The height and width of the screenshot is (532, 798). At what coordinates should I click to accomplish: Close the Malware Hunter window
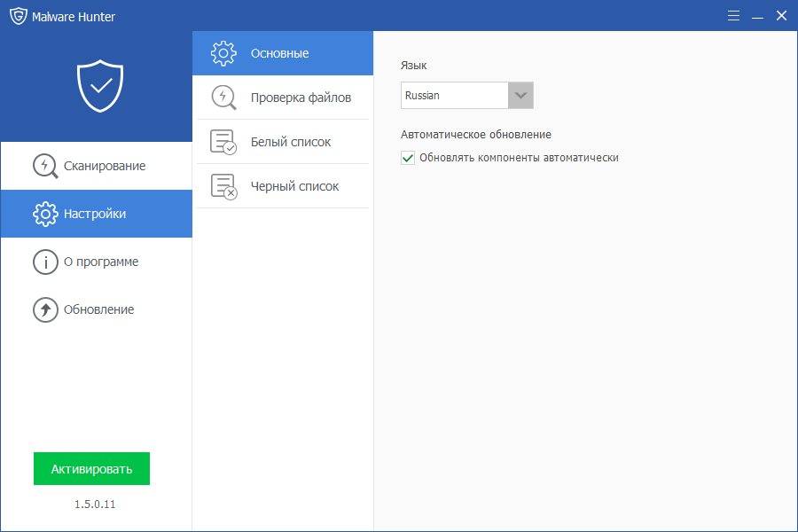point(782,15)
